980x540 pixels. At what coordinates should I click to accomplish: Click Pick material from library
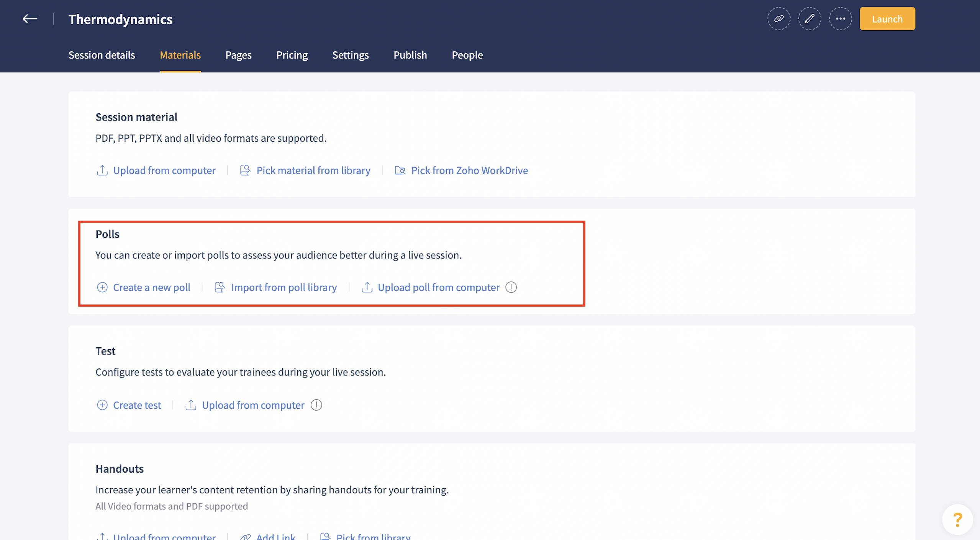click(x=305, y=170)
